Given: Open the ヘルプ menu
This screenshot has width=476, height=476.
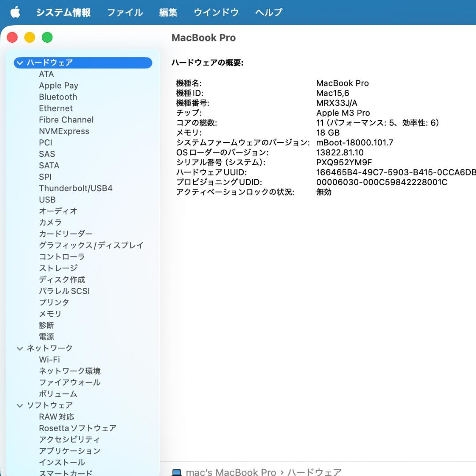Looking at the screenshot, I should pos(269,12).
